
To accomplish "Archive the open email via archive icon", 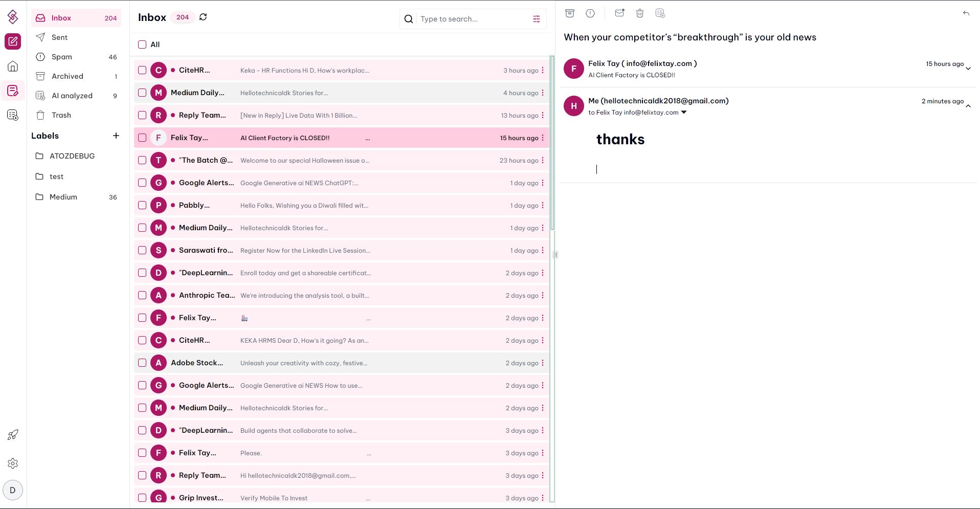I will coord(570,13).
